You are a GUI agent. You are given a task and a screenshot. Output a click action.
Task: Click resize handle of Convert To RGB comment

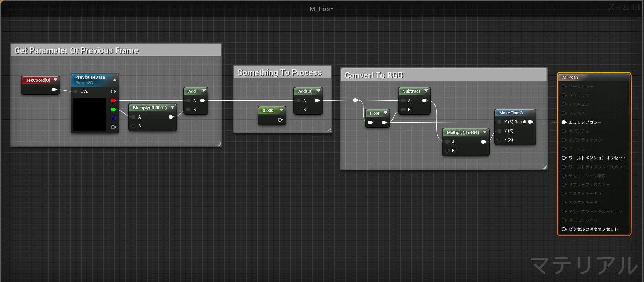(544, 167)
